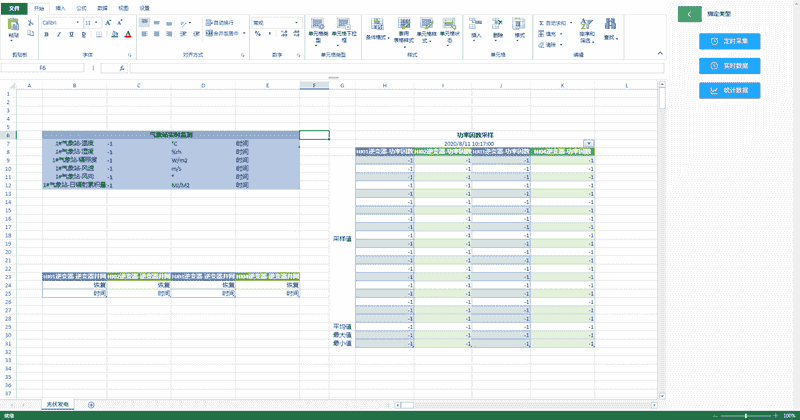The height and width of the screenshot is (420, 800).
Task: Click the green back arrow button
Action: point(690,14)
